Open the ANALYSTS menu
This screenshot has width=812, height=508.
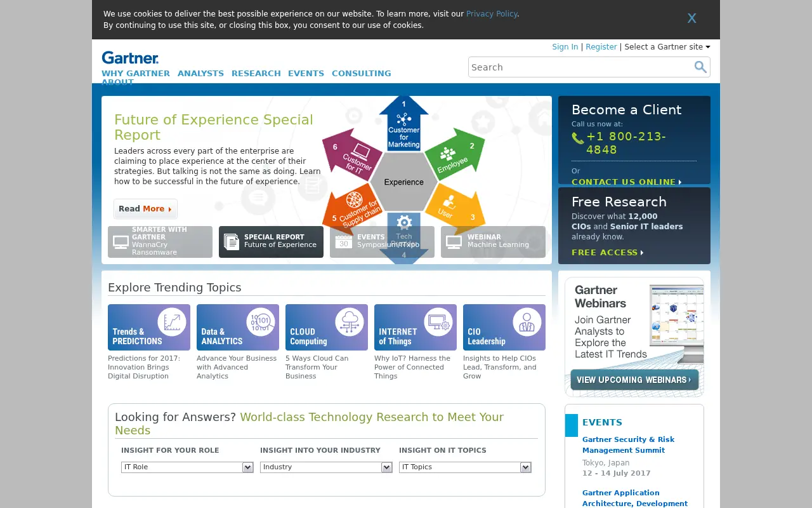200,74
